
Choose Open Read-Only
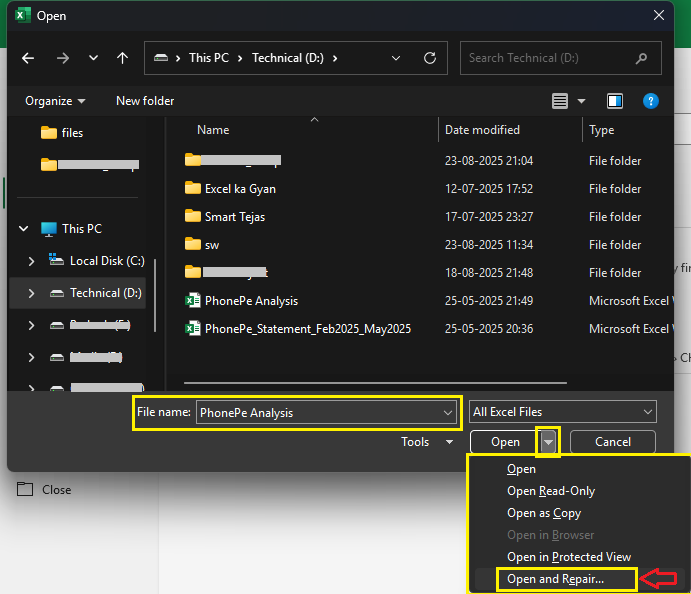coord(551,491)
